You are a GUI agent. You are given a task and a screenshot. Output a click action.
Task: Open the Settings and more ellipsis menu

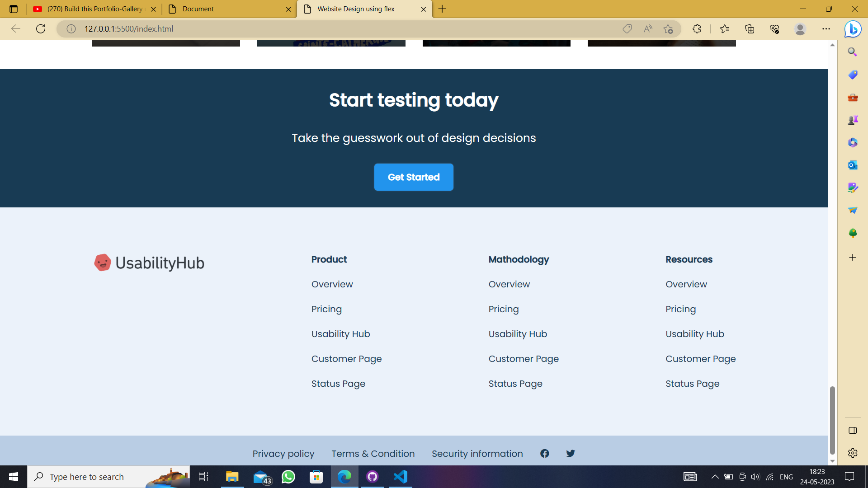(827, 28)
